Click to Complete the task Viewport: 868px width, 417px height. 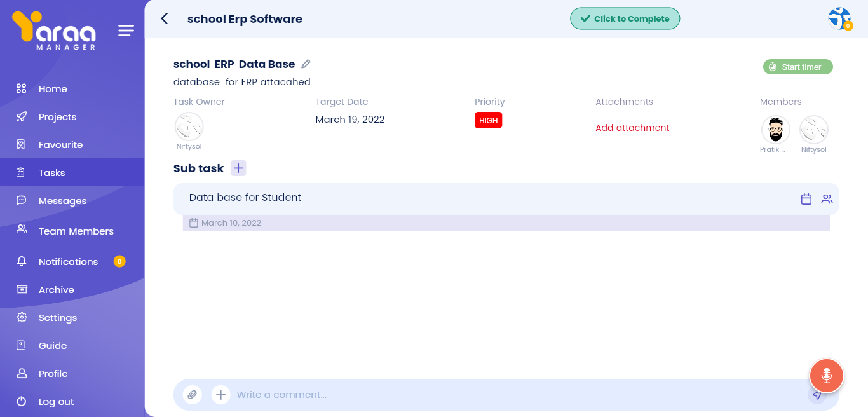[x=625, y=18]
